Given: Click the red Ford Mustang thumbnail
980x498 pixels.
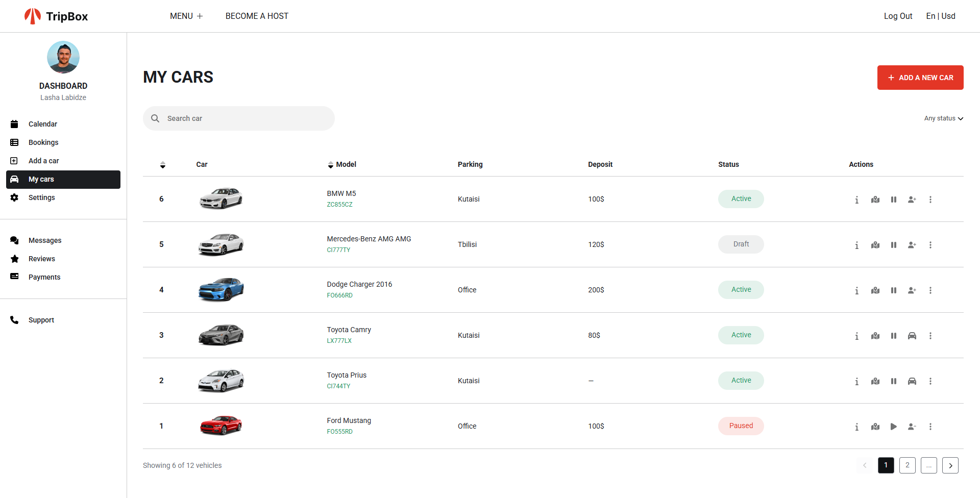Looking at the screenshot, I should [x=221, y=426].
